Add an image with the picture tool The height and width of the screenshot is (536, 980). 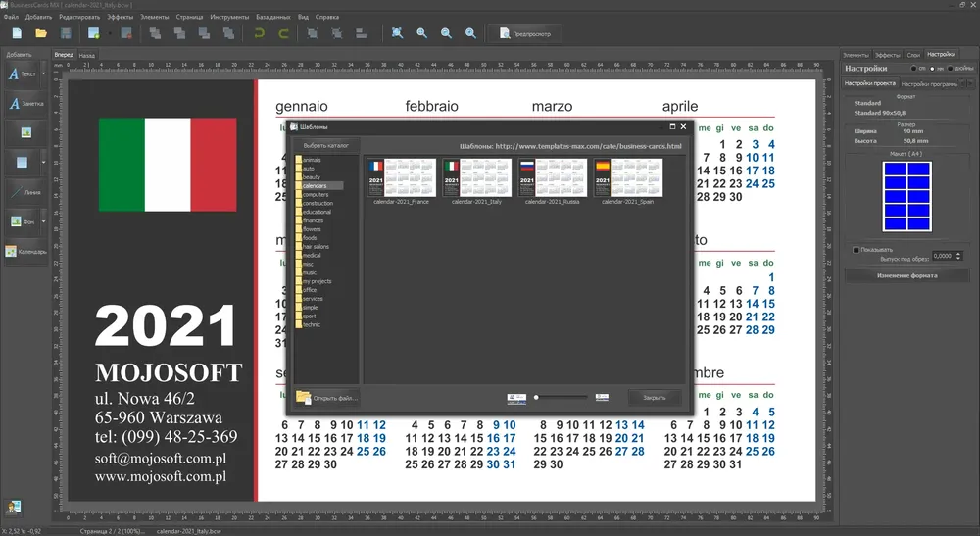[26, 132]
